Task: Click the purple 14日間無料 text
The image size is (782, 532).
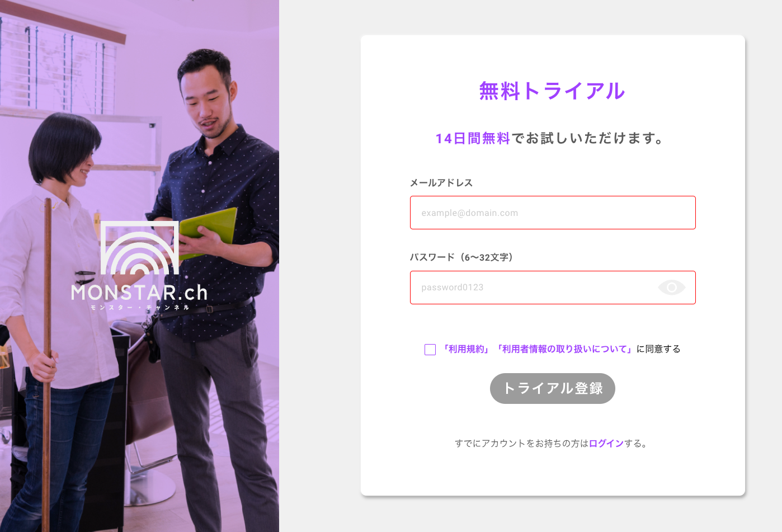Action: pyautogui.click(x=473, y=138)
